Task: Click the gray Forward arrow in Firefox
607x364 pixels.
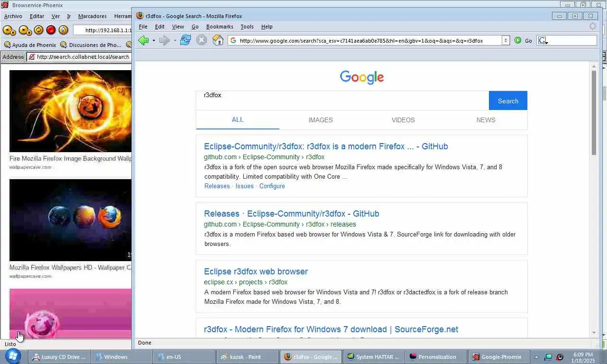Action: tap(164, 40)
